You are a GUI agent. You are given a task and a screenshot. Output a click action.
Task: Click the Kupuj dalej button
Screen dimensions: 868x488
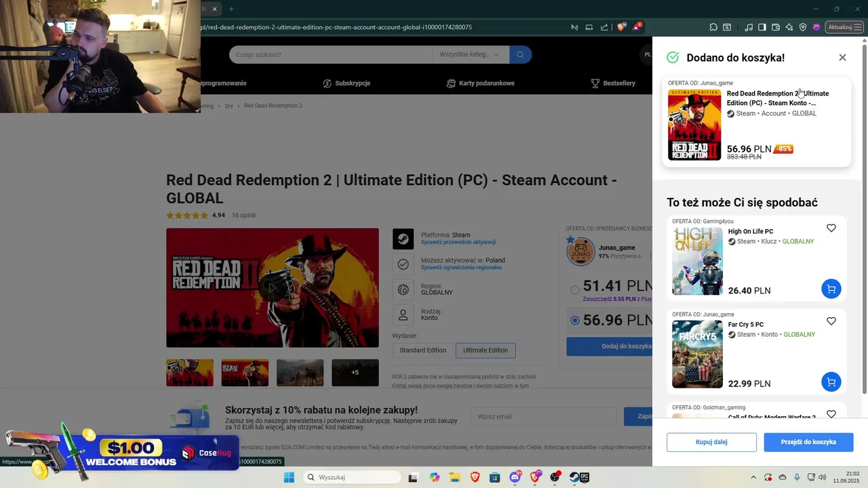[711, 442]
